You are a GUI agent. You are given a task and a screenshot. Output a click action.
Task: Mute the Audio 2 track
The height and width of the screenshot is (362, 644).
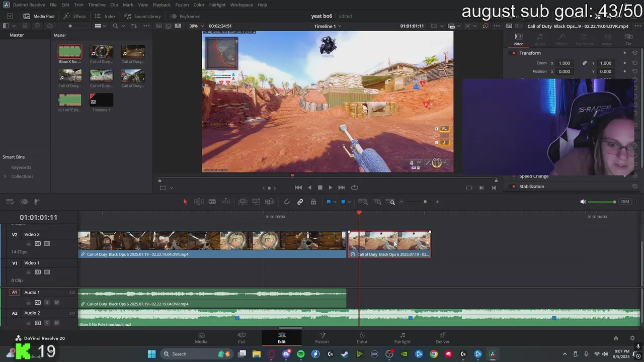[x=56, y=323]
